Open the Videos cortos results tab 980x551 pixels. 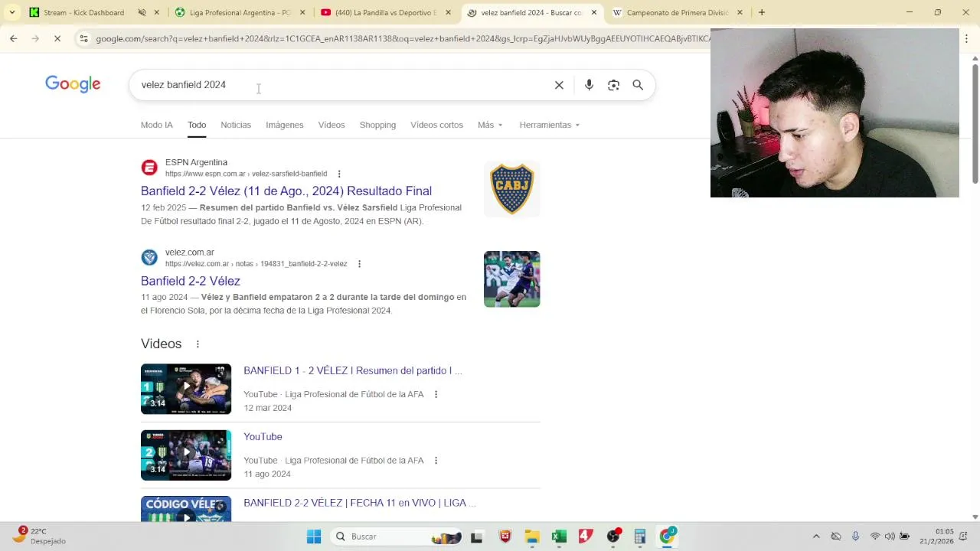(436, 125)
